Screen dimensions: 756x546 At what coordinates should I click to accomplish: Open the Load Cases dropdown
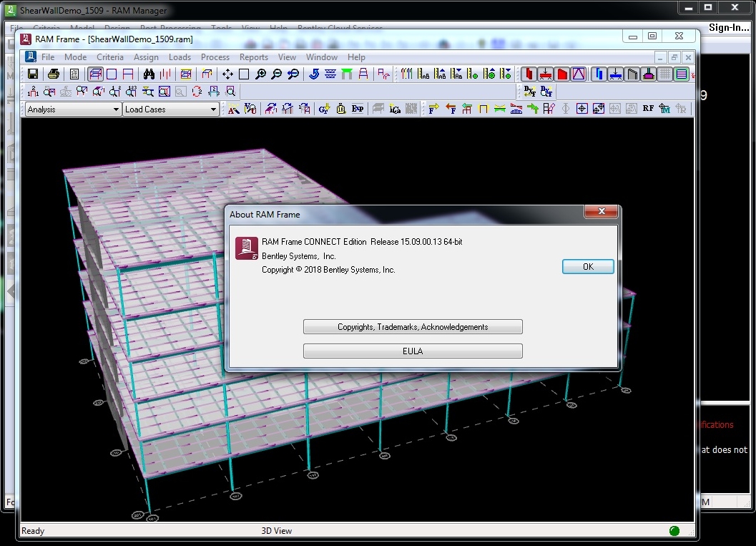tap(171, 109)
